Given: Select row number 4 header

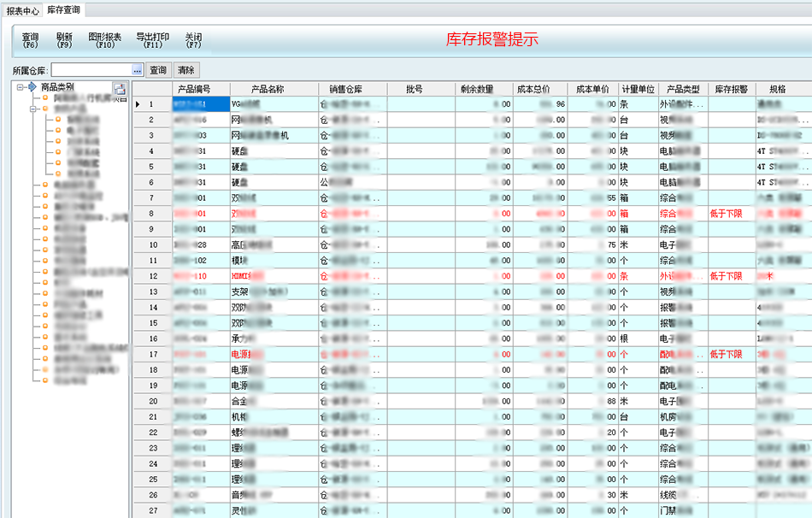Looking at the screenshot, I should tap(152, 151).
